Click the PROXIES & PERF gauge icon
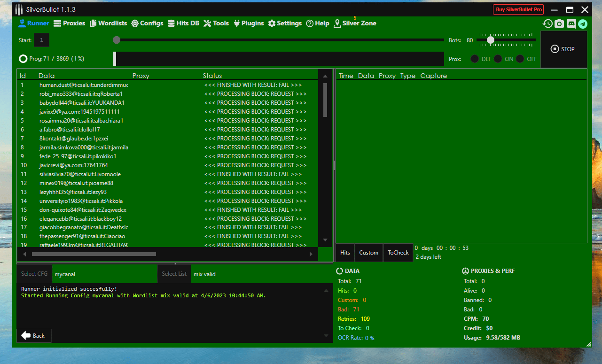This screenshot has width=602, height=364. pyautogui.click(x=465, y=271)
